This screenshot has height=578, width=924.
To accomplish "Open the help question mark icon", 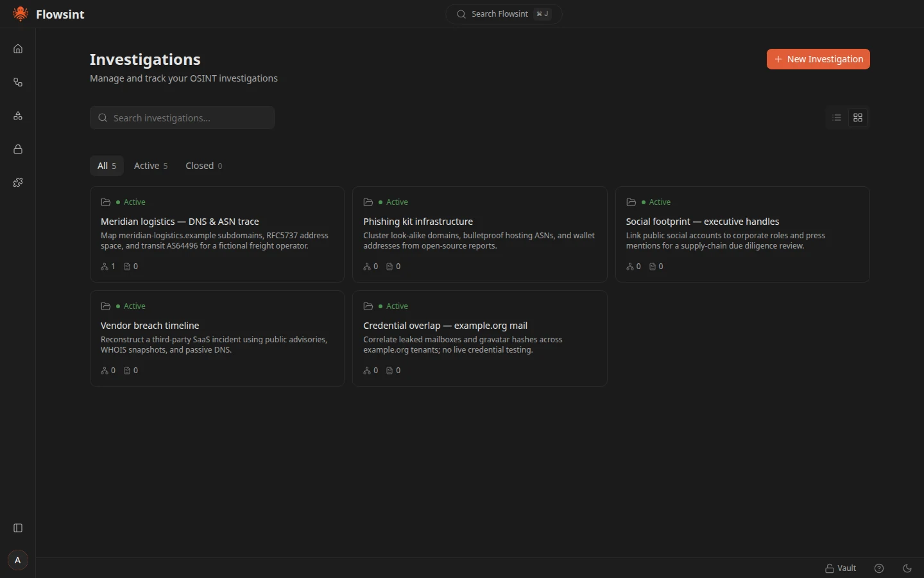I will click(879, 568).
